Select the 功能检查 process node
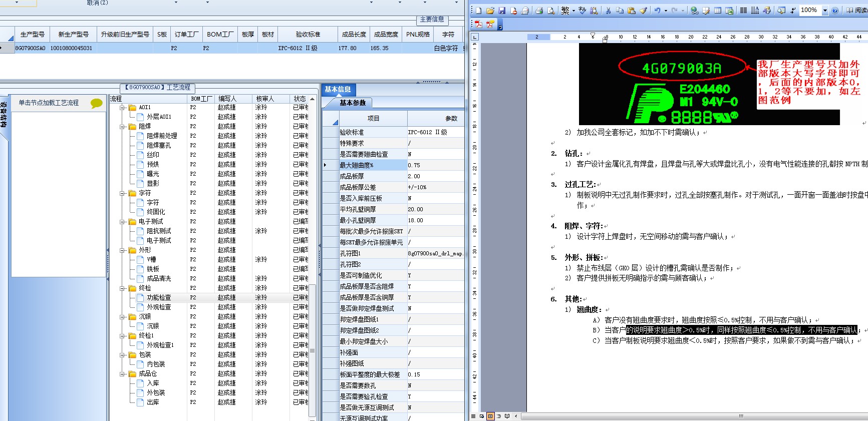This screenshot has width=868, height=421. [x=159, y=298]
